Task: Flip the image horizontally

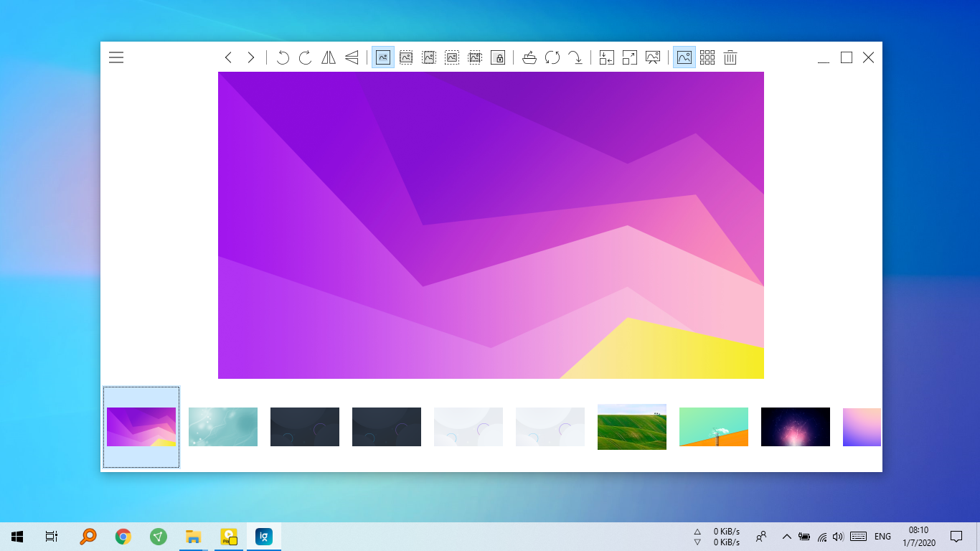Action: tap(329, 57)
